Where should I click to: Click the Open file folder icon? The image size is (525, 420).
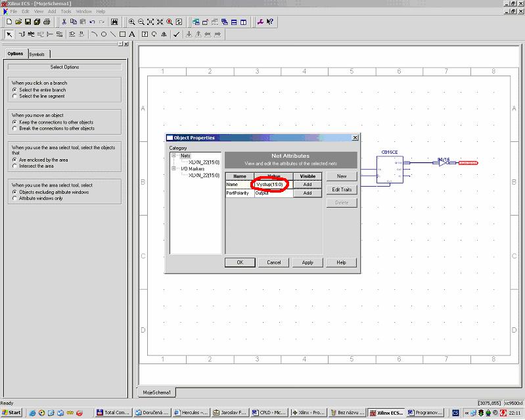click(x=18, y=22)
